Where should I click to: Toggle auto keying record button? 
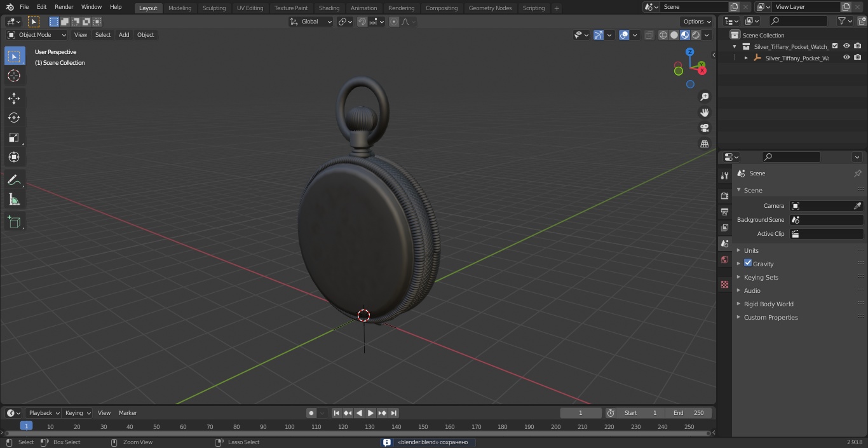click(311, 413)
